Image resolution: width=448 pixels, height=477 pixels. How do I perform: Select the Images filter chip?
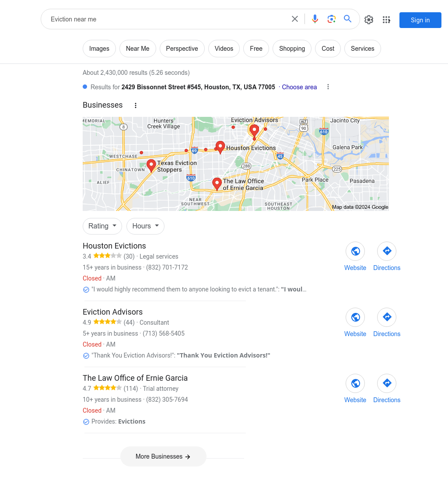(x=99, y=49)
